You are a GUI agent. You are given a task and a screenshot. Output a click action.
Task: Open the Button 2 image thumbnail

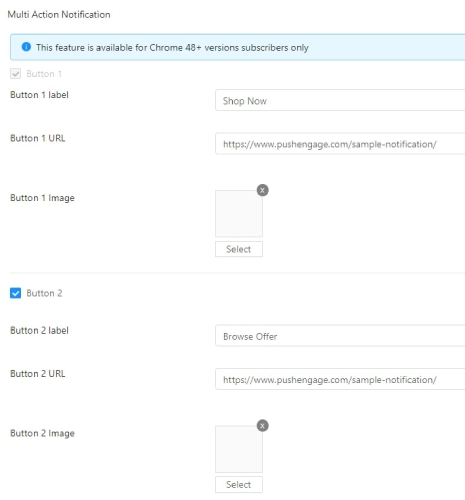[x=239, y=449]
